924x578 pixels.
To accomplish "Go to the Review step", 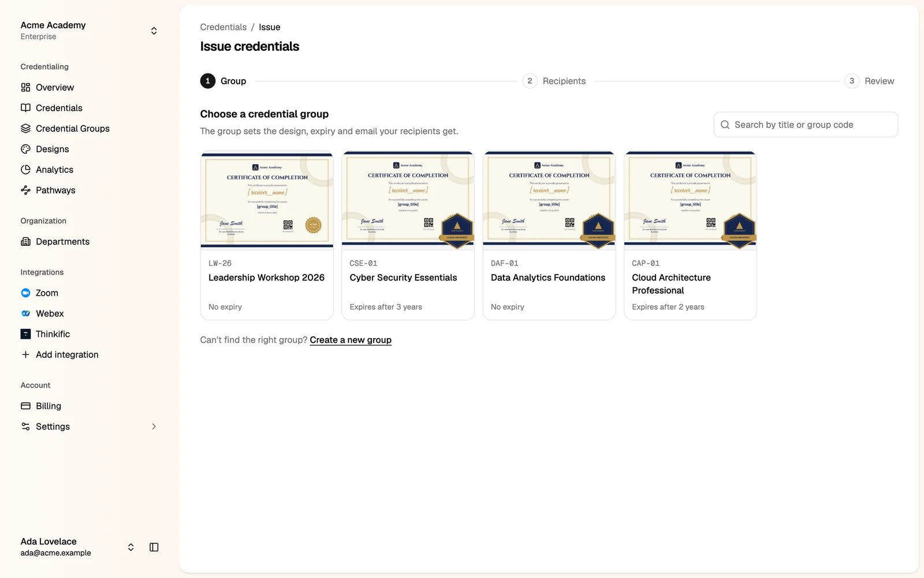I will click(x=869, y=81).
